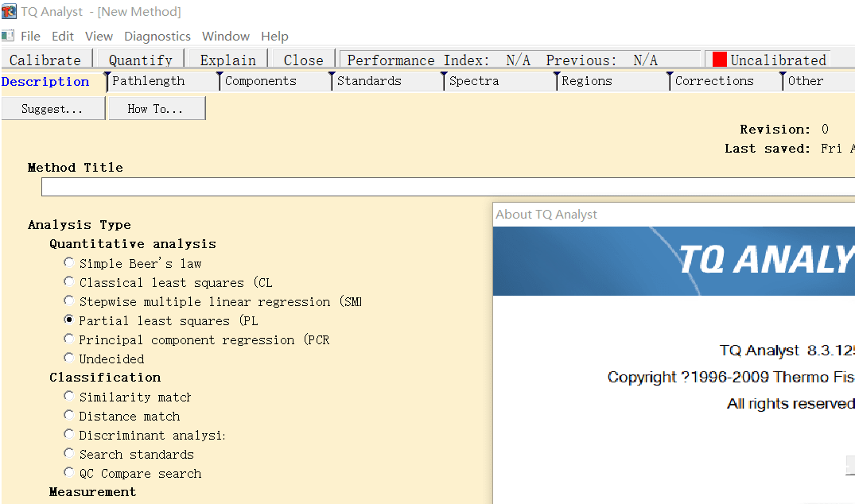Viewport: 855px width, 504px height.
Task: Click the Calibrate button
Action: pos(47,60)
